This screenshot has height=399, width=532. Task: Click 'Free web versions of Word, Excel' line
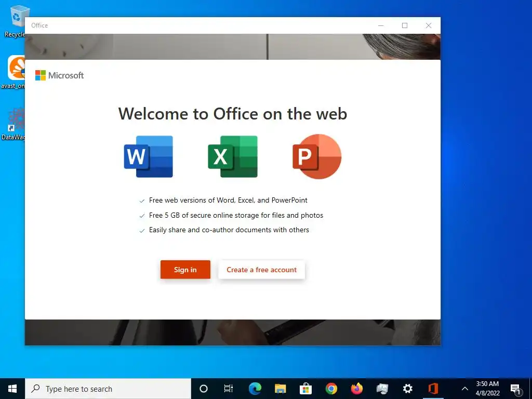[x=228, y=200]
